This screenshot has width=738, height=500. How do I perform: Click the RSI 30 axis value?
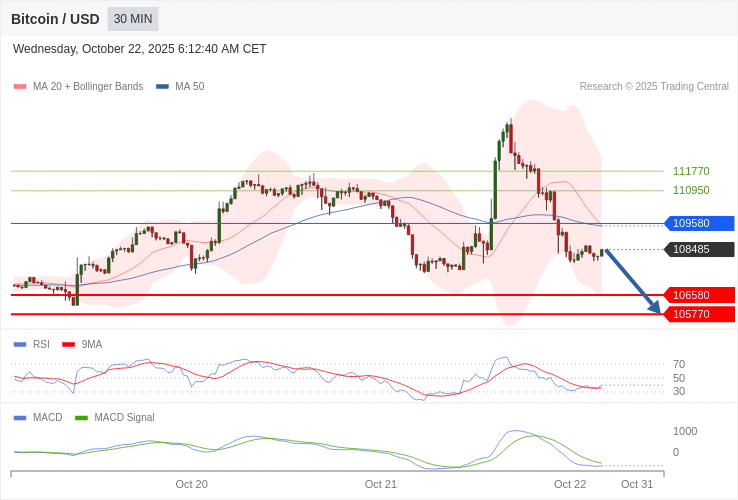tap(679, 391)
